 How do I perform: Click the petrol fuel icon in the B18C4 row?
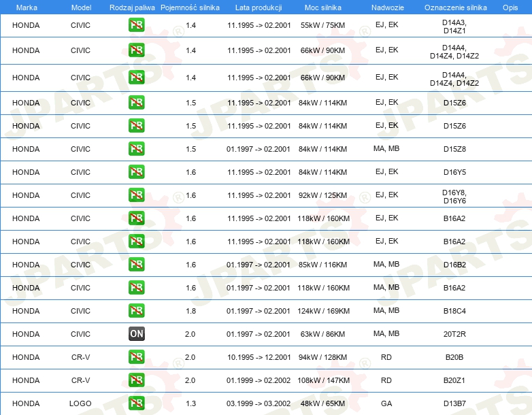coord(136,310)
